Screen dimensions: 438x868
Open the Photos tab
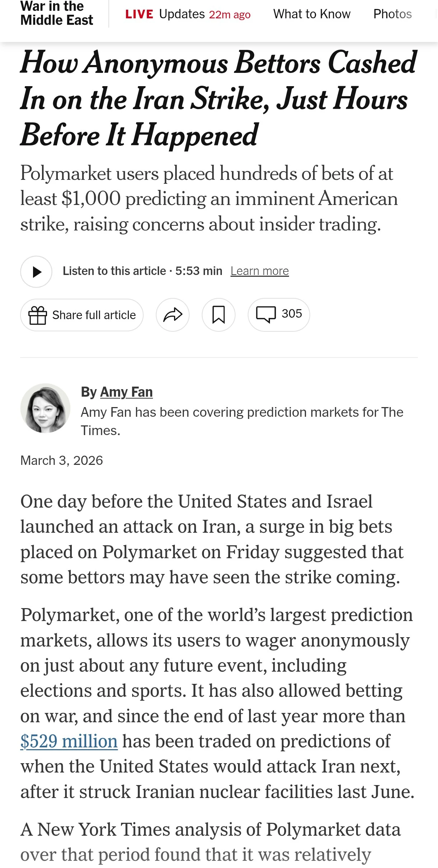tap(392, 14)
